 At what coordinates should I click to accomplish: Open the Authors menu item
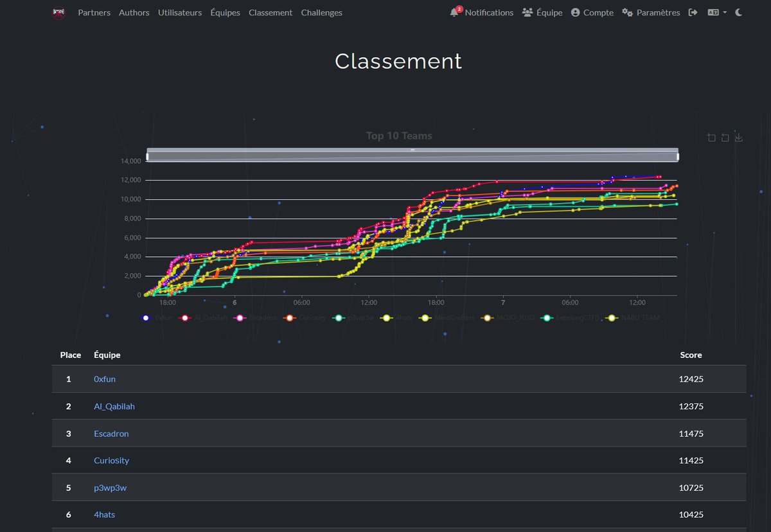pos(134,12)
